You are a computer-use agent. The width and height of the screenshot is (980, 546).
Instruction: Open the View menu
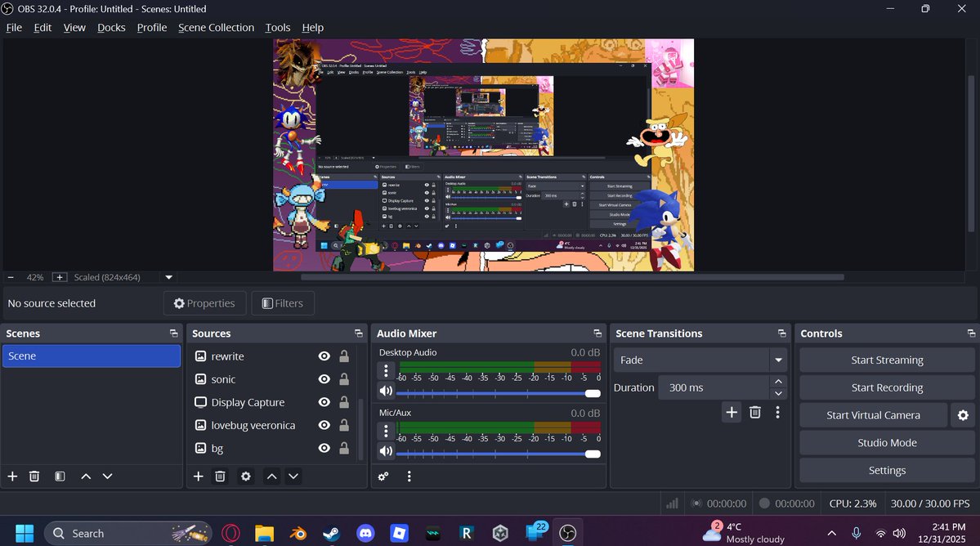[74, 28]
